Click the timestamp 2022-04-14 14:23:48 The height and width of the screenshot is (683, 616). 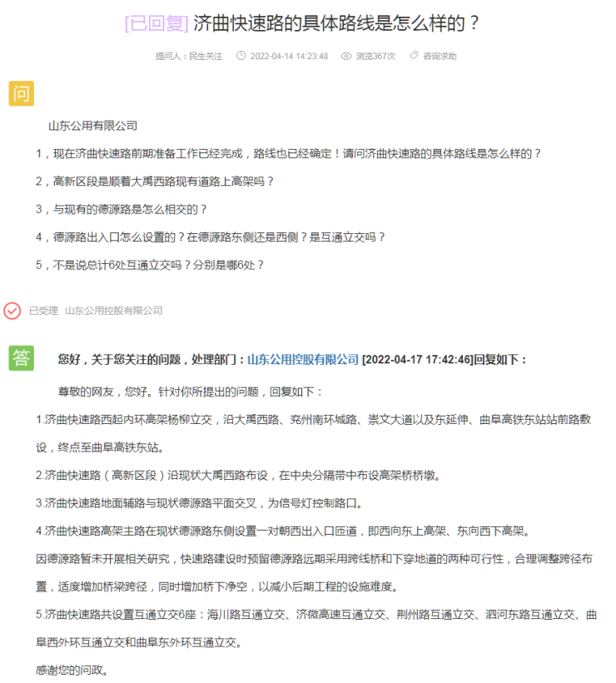tap(289, 56)
